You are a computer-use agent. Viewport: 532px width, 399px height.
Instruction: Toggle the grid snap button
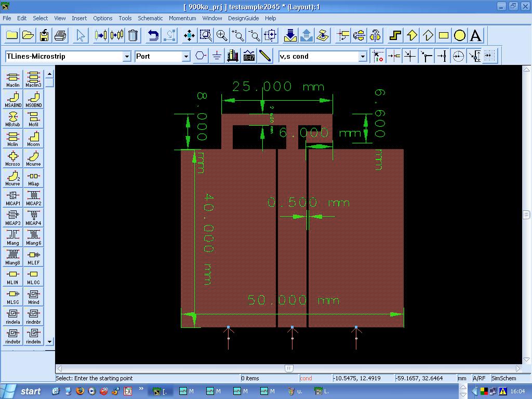tap(490, 56)
